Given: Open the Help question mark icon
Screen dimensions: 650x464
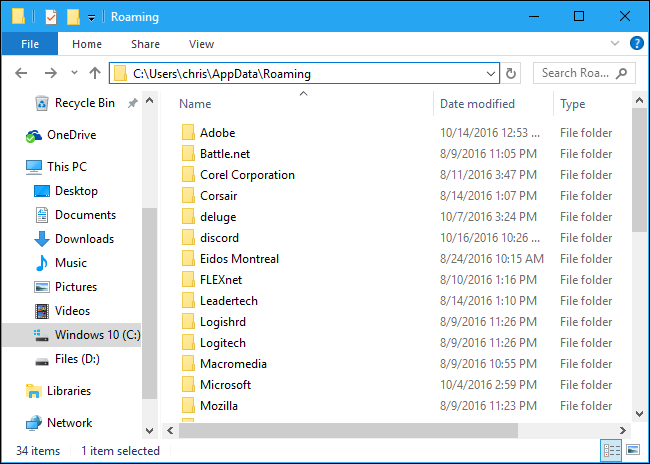Looking at the screenshot, I should point(636,44).
